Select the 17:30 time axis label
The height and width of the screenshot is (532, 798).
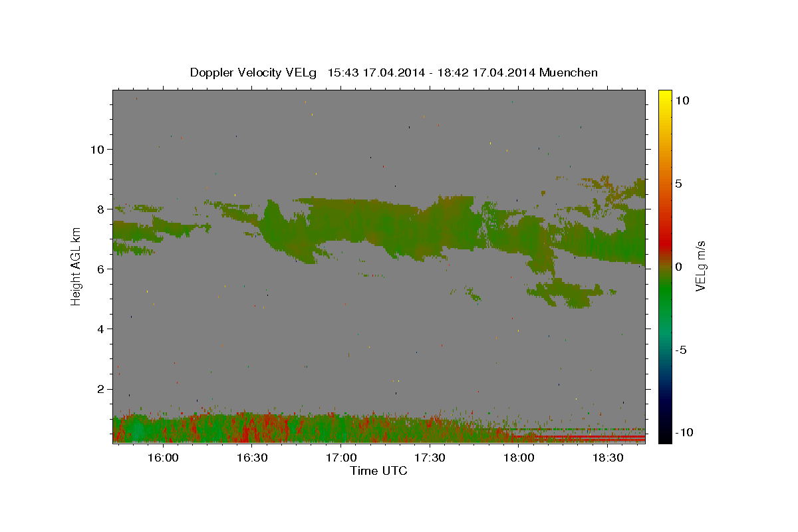point(430,459)
